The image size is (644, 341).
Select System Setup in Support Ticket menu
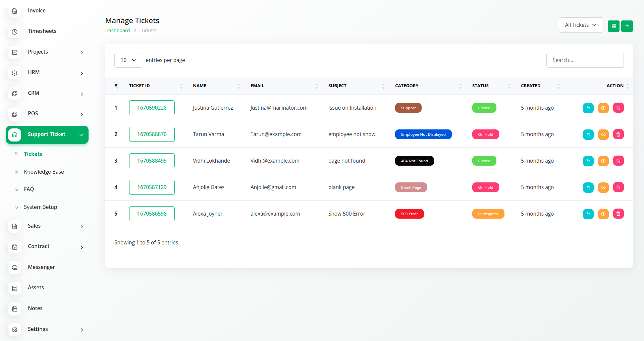tap(41, 207)
